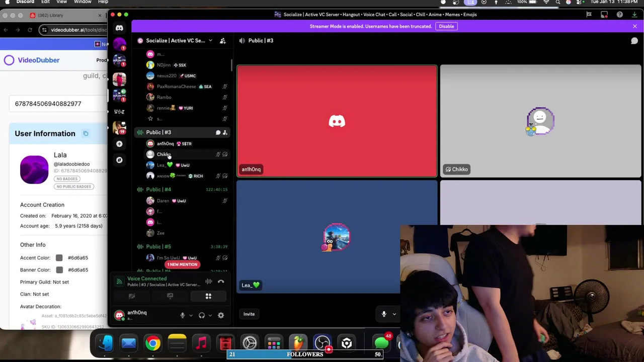Image resolution: width=644 pixels, height=362 pixels.
Task: Expand headphone output options arrow
Action: 210,316
